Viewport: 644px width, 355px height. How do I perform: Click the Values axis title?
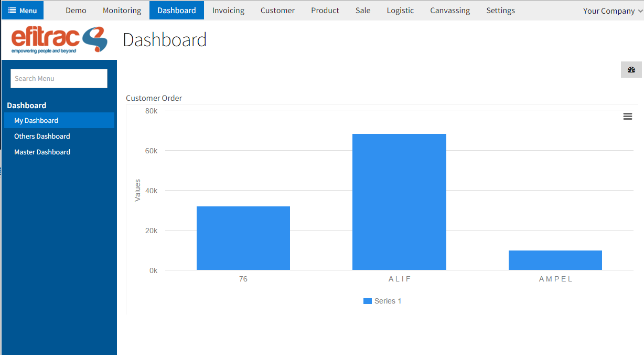(x=137, y=190)
